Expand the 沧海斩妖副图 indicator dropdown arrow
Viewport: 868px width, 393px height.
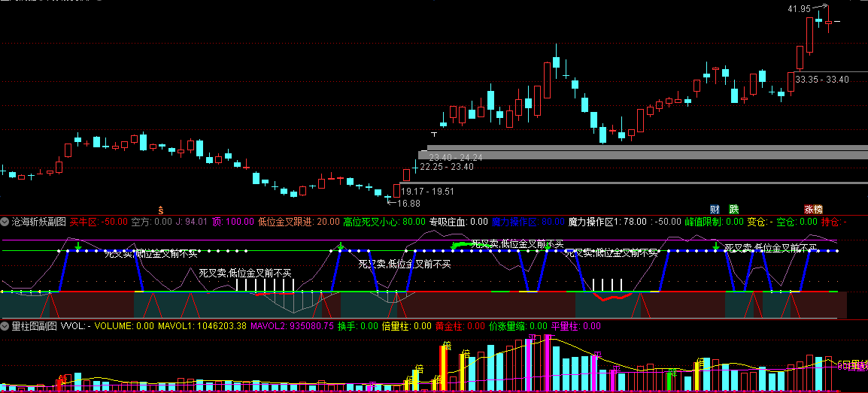(5, 222)
